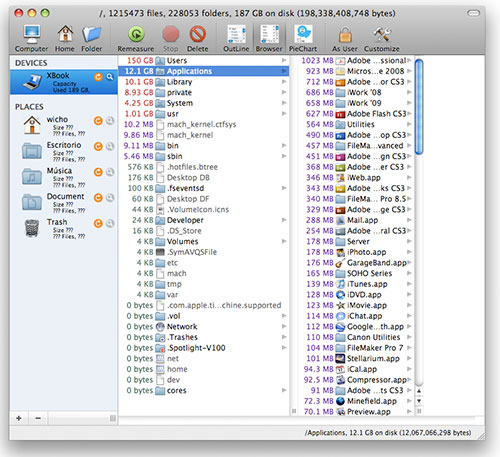Select iTunes.app in the list
This screenshot has width=500, height=457.
click(x=356, y=284)
